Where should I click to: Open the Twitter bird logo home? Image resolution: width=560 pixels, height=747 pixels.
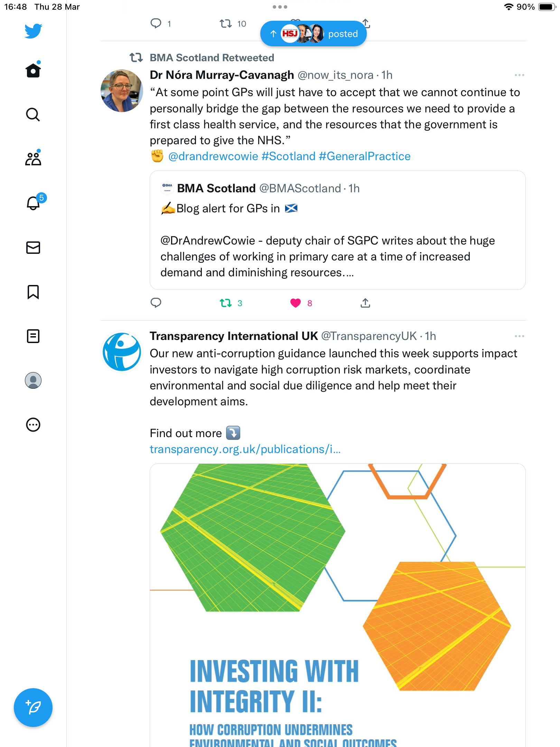click(33, 31)
